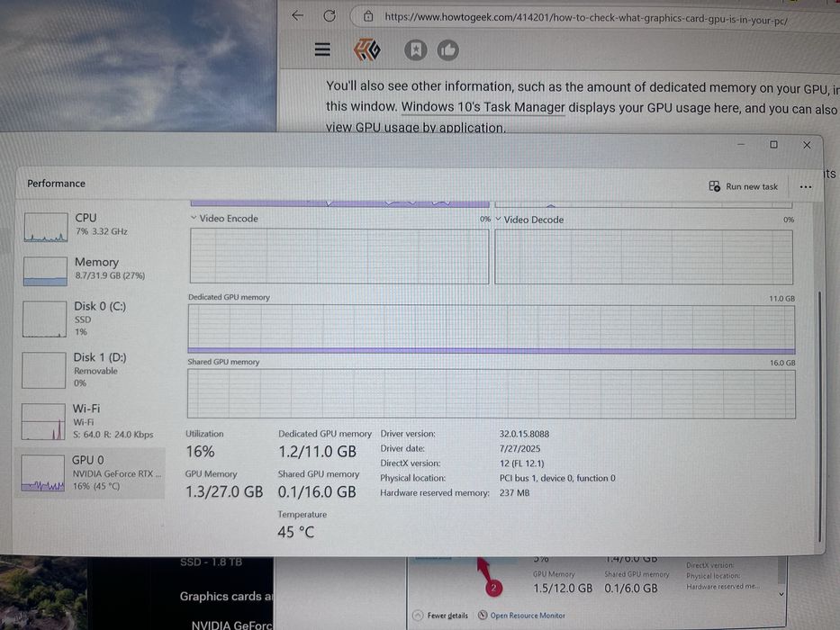
Task: Open the Wi-Fi mini graph thumbnail
Action: [43, 422]
